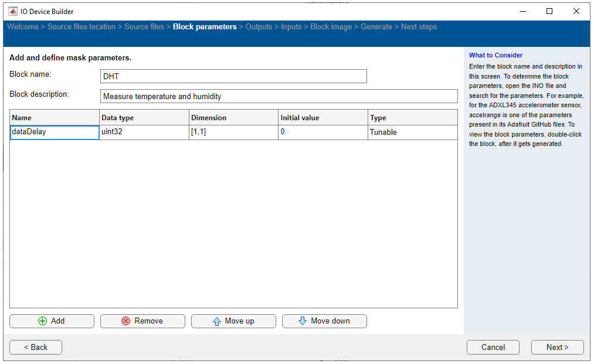Navigate to the Inputs step
This screenshot has height=364, width=594.
291,26
